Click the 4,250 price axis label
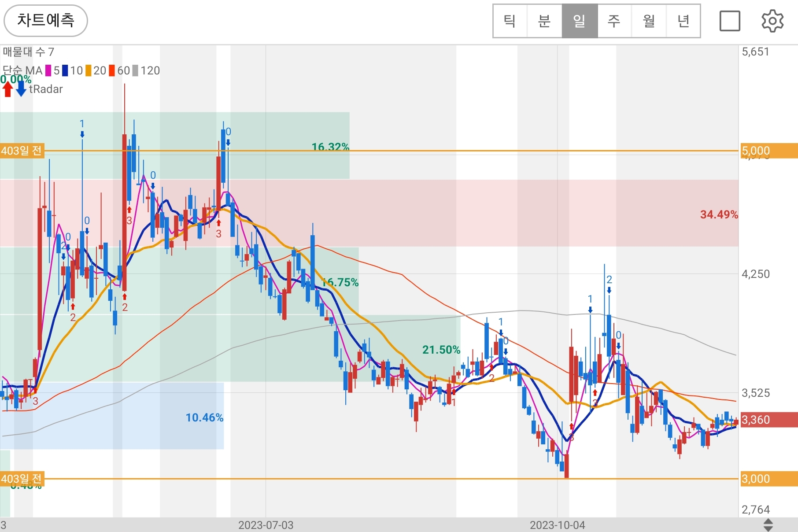Viewport: 798px width, 532px height. 756,274
